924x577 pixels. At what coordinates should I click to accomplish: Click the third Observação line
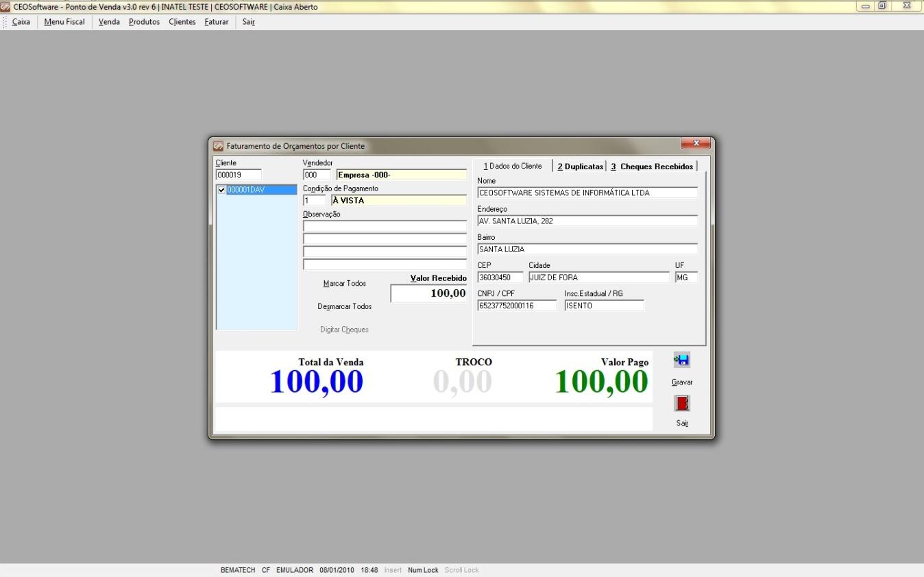point(385,251)
